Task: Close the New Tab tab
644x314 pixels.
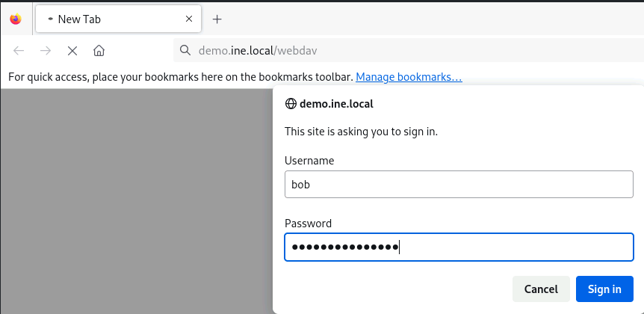Action: coord(189,19)
